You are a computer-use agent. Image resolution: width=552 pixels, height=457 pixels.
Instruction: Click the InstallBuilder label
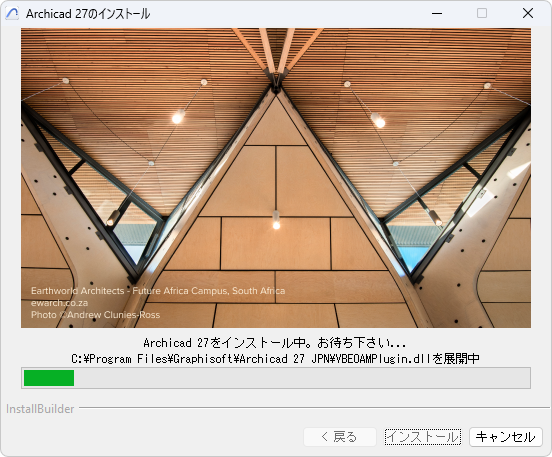coord(40,409)
